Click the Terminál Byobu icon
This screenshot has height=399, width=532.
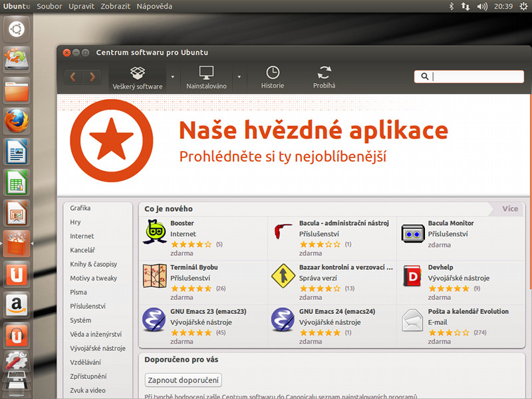tap(155, 276)
